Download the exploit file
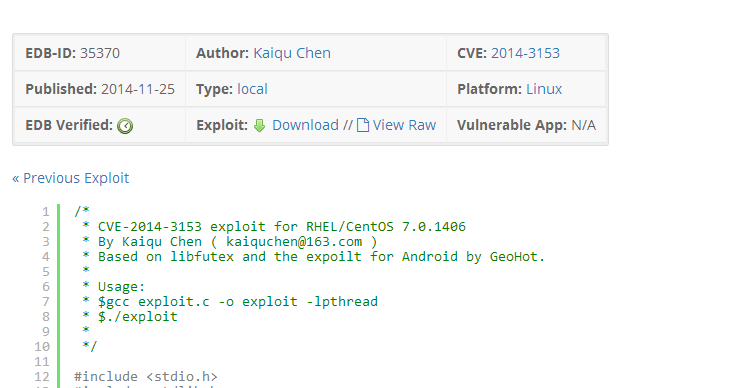This screenshot has width=753, height=388. click(x=305, y=125)
